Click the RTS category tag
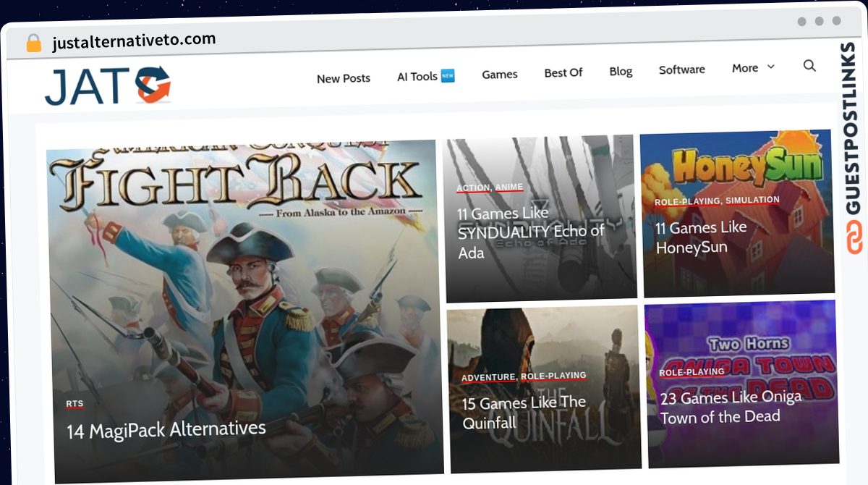 tap(75, 403)
